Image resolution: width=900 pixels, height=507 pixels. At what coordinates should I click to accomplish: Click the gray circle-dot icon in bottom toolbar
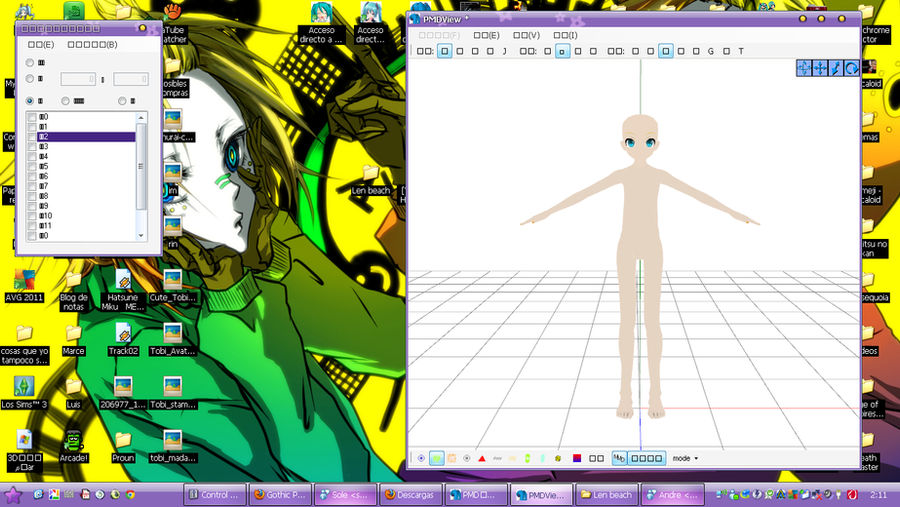pyautogui.click(x=467, y=458)
